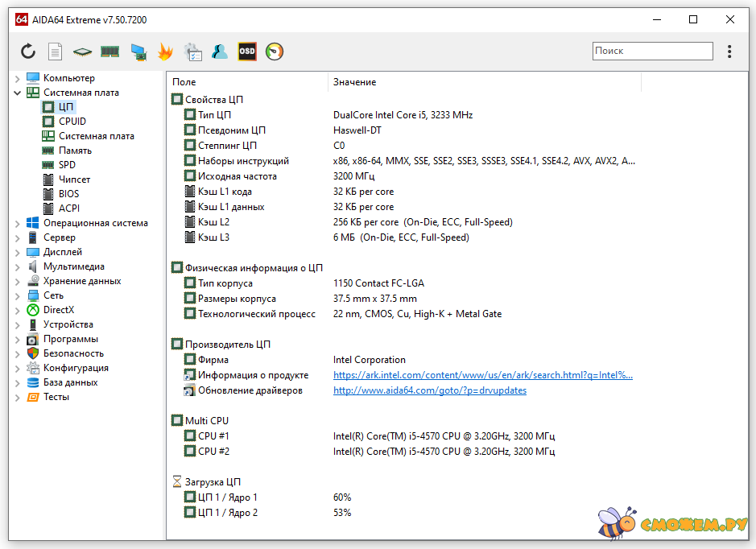This screenshot has width=756, height=549.
Task: Click the network monitor toolbar icon
Action: pyautogui.click(x=138, y=52)
